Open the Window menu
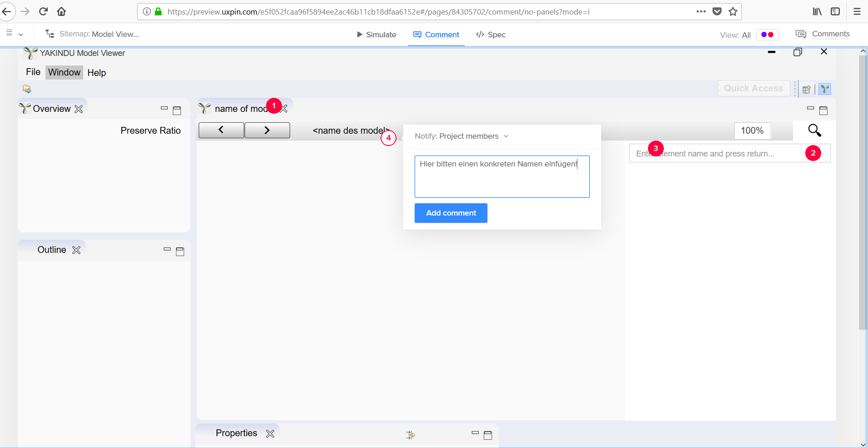Image resolution: width=868 pixels, height=448 pixels. (64, 72)
